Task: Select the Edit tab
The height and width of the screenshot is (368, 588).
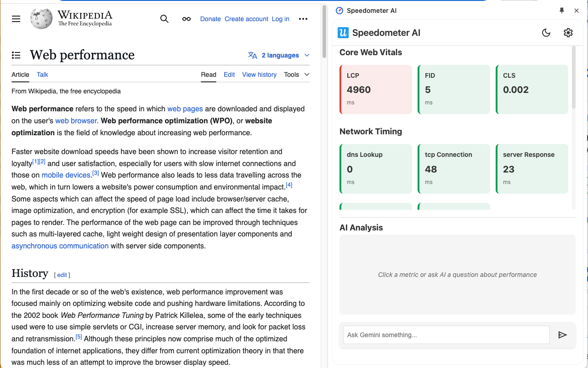Action: (x=229, y=75)
